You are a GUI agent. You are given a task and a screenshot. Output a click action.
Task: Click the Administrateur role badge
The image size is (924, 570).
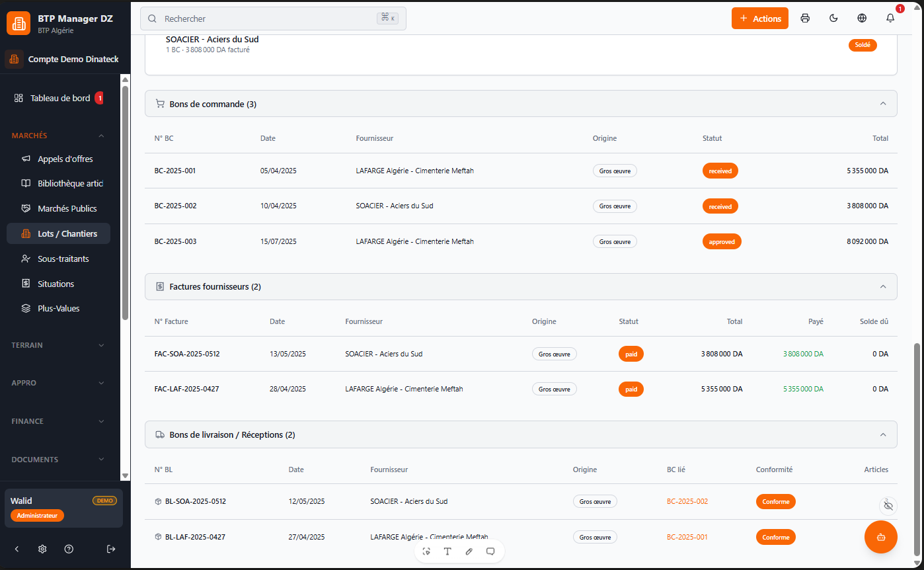click(x=37, y=515)
